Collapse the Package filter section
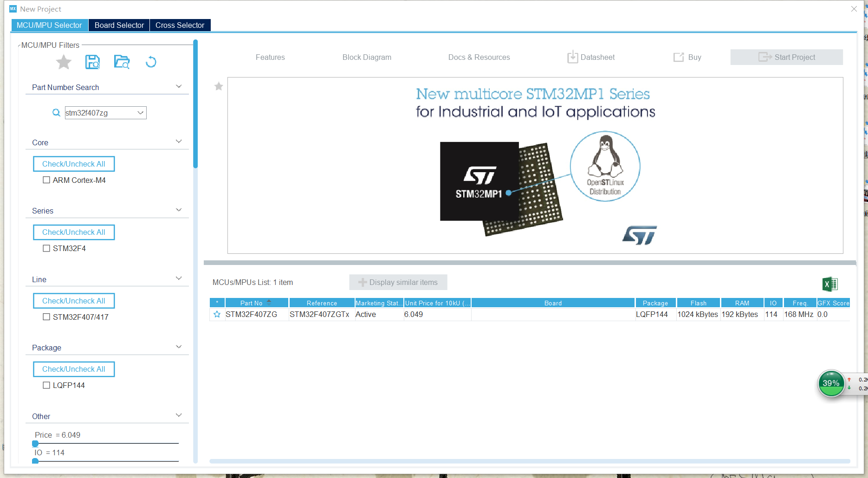The image size is (868, 478). point(178,346)
